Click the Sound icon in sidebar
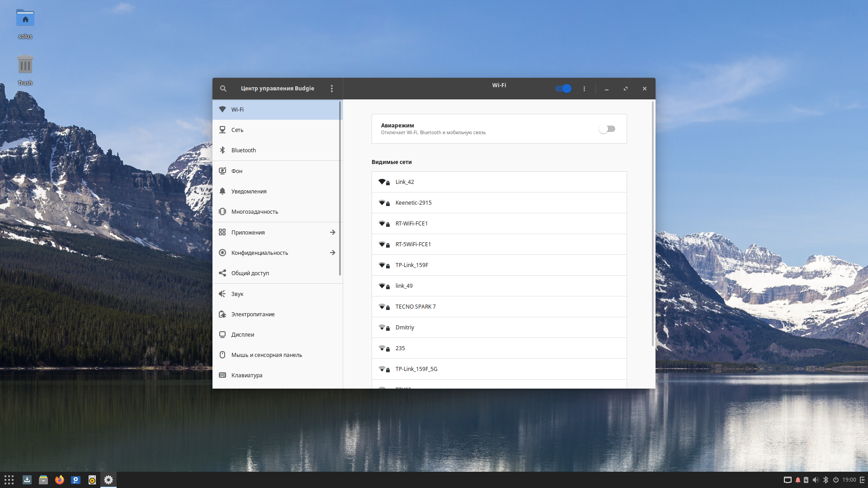This screenshot has height=488, width=868. pyautogui.click(x=223, y=293)
